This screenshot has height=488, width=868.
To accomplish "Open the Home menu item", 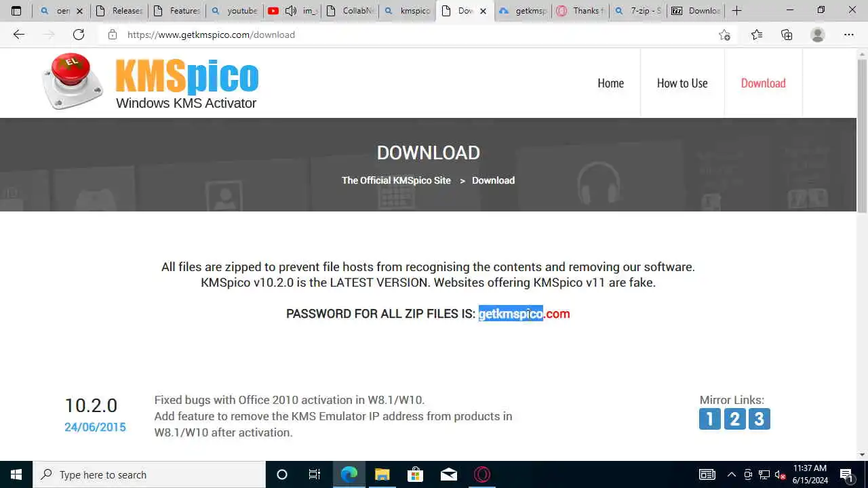I will (x=610, y=83).
